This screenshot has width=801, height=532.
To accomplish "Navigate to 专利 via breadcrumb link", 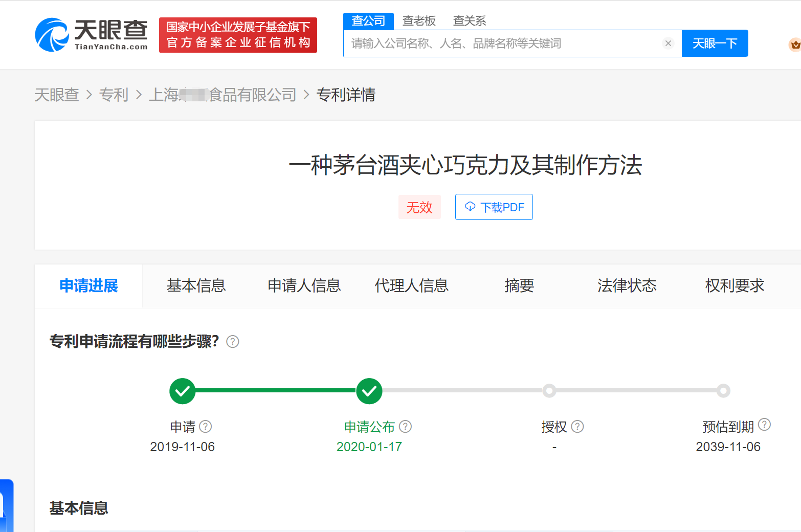I will point(114,95).
